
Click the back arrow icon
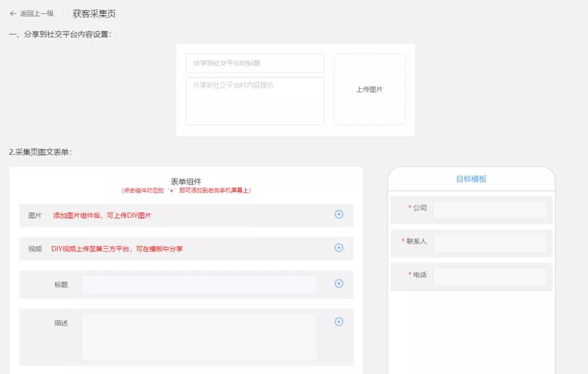point(13,14)
